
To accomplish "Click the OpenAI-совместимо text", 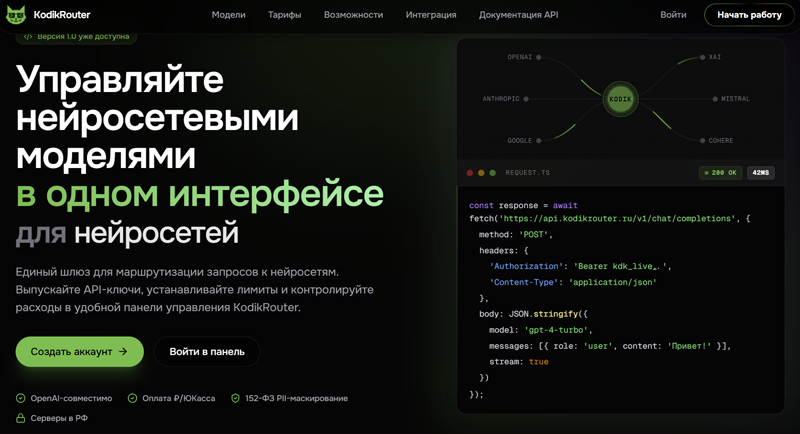I will click(x=71, y=398).
